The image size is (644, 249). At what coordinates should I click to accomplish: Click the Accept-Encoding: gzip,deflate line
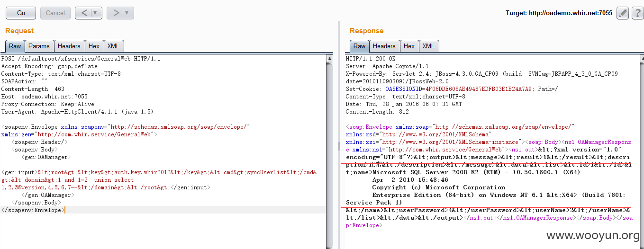tap(49, 66)
